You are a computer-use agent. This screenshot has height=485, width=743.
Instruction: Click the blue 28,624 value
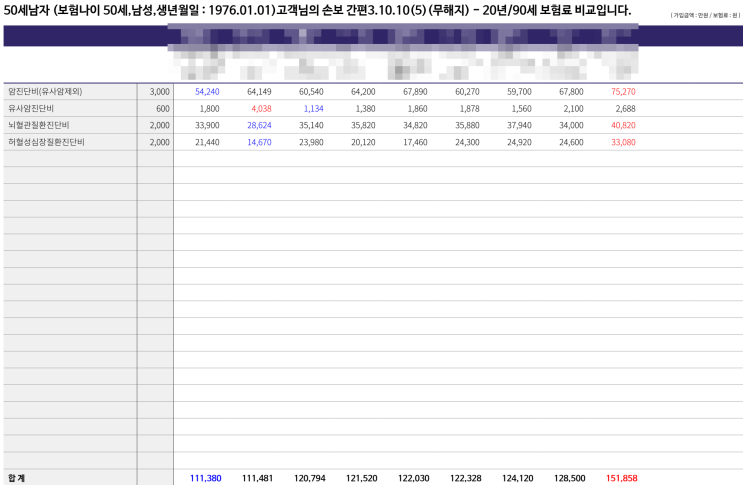[259, 126]
